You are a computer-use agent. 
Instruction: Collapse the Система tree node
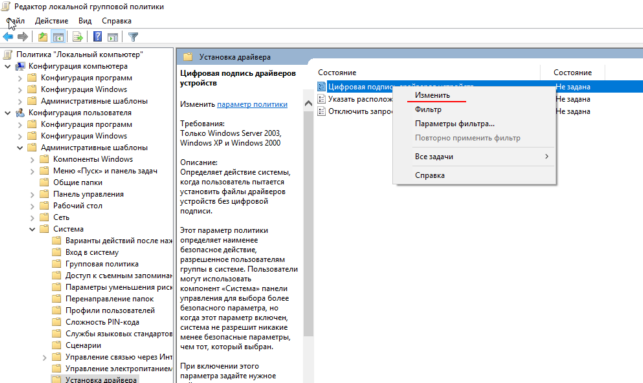click(32, 229)
